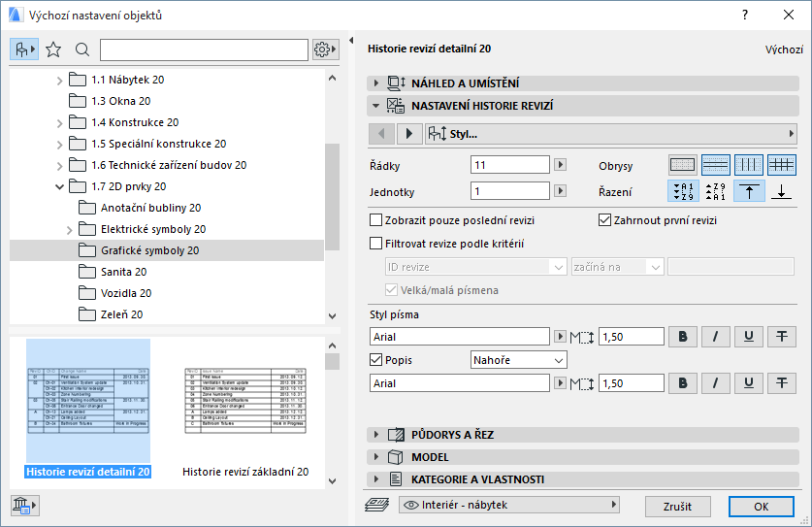812x527 pixels.
Task: Select the Sanita 20 folder
Action: (123, 272)
